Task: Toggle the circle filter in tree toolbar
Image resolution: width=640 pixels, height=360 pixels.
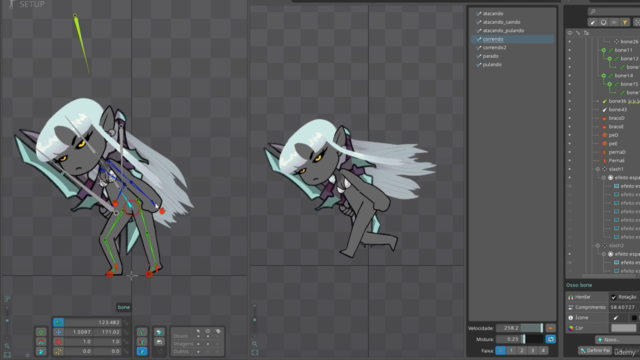Action: click(x=603, y=22)
